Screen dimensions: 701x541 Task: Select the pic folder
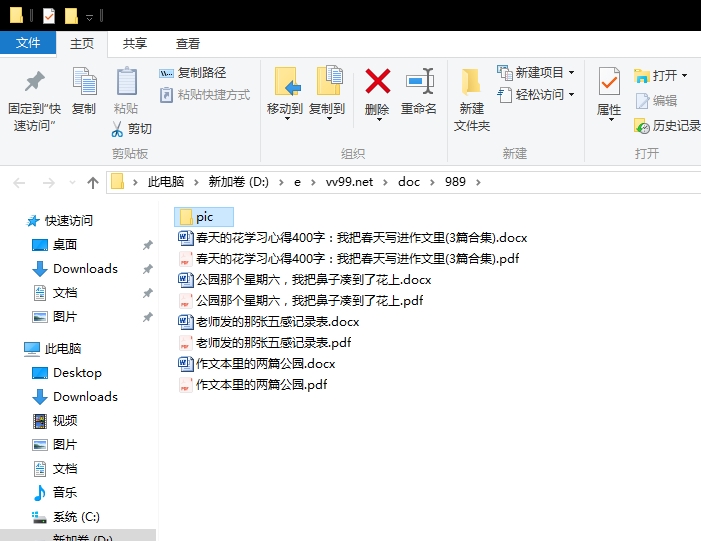pos(204,217)
